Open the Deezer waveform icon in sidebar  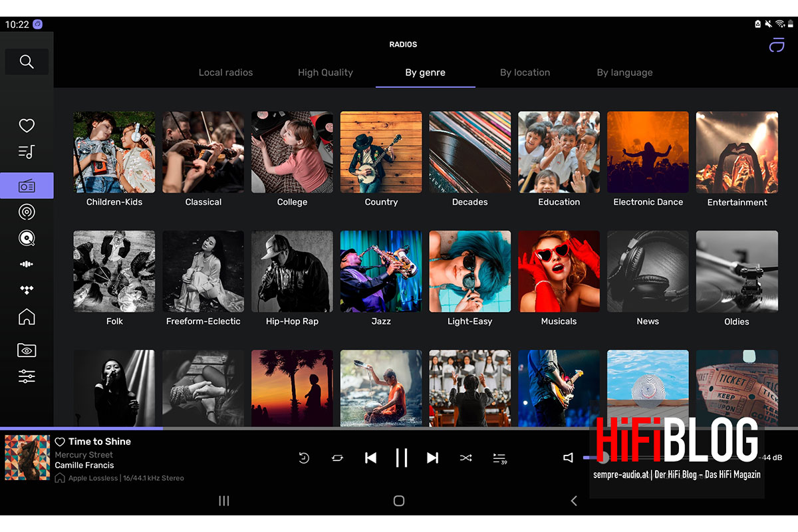click(x=27, y=264)
